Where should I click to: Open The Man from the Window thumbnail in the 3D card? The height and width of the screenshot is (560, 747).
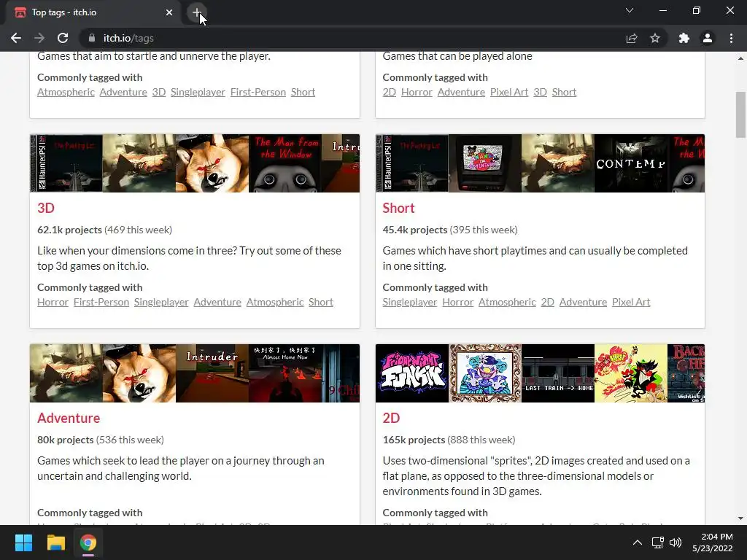(x=285, y=163)
